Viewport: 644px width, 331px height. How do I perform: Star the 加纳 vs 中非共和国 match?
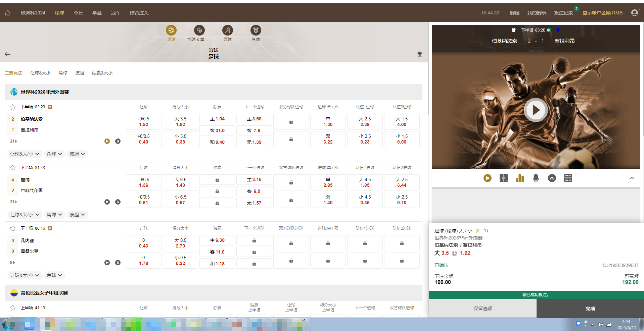13,168
